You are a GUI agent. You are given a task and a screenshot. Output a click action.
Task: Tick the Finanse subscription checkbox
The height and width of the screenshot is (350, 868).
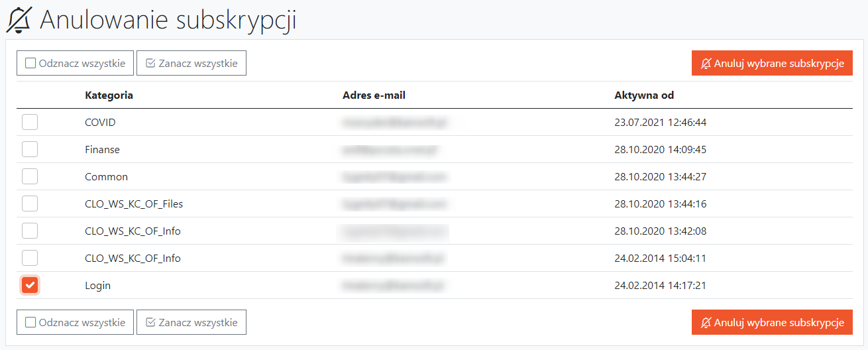point(30,150)
